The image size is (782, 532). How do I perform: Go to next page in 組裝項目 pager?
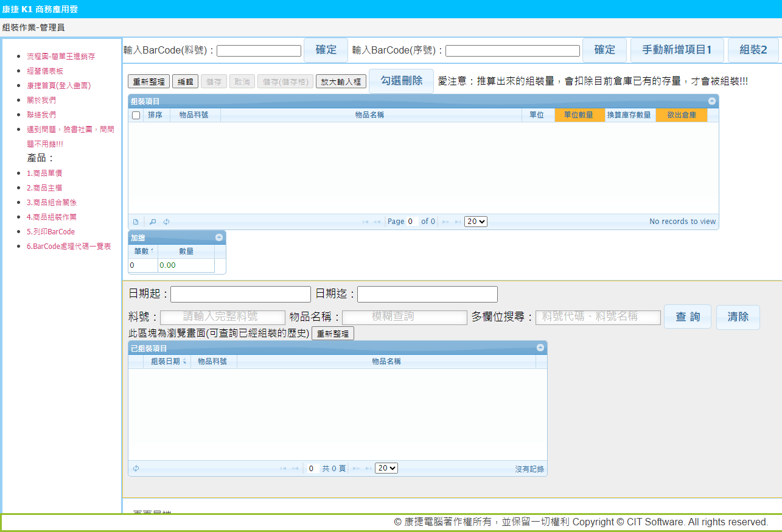pyautogui.click(x=445, y=222)
